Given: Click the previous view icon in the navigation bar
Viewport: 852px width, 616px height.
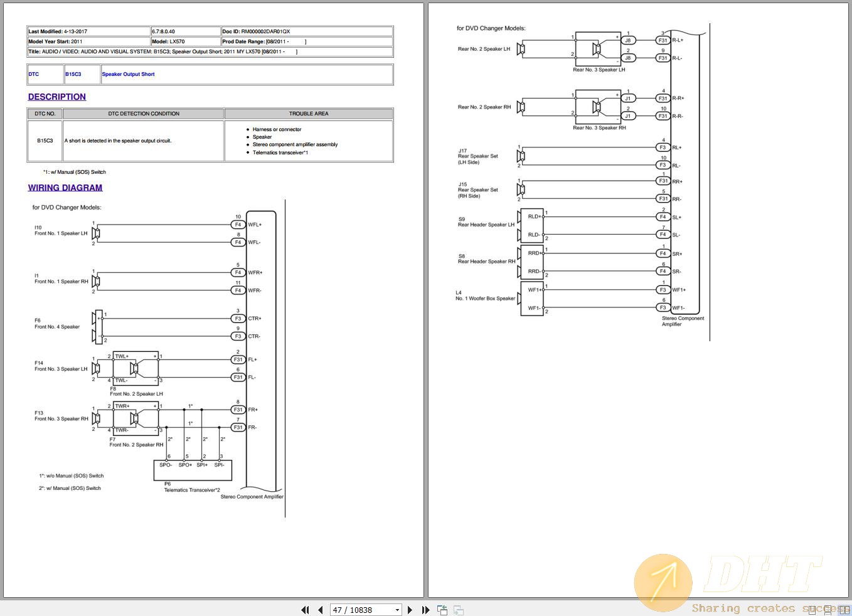Looking at the screenshot, I should (x=442, y=610).
